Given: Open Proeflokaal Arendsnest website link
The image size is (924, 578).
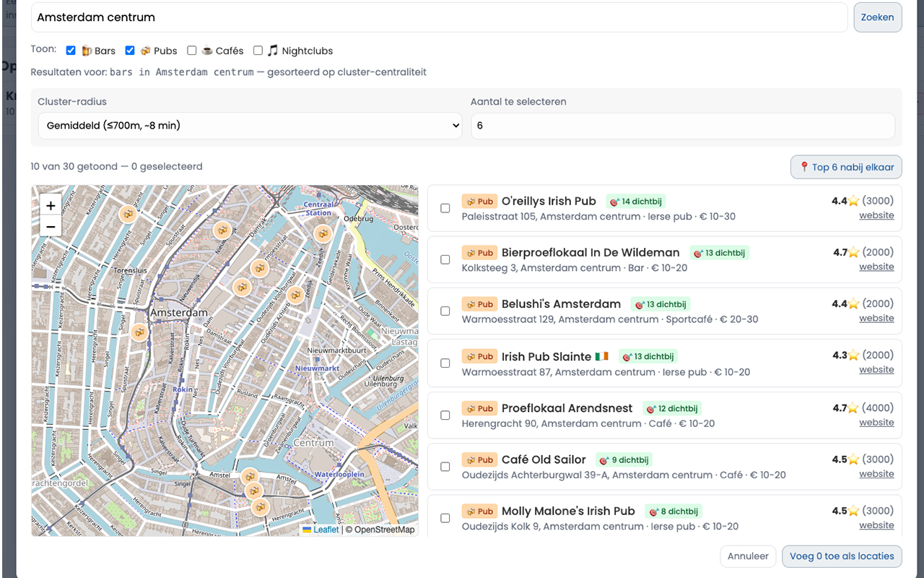Looking at the screenshot, I should click(x=876, y=423).
